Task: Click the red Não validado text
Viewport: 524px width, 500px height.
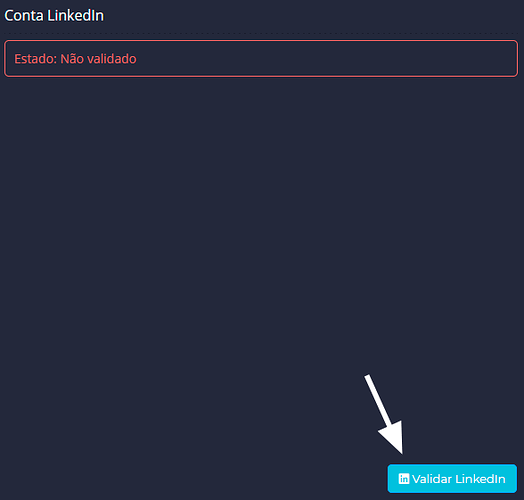Action: pos(98,59)
